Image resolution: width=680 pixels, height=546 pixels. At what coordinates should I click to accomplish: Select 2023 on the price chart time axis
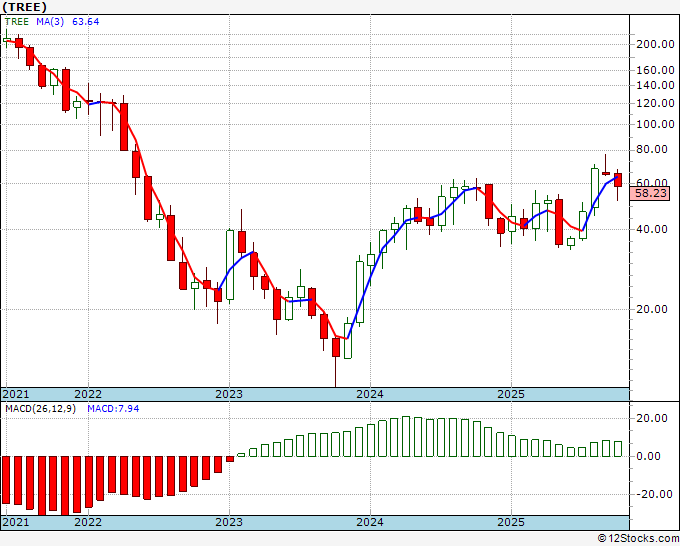pos(229,394)
